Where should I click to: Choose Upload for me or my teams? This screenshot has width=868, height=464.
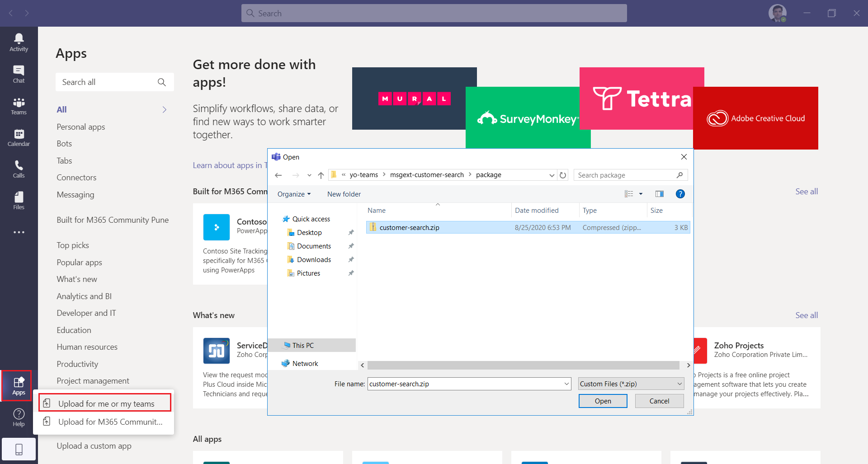[x=106, y=403]
